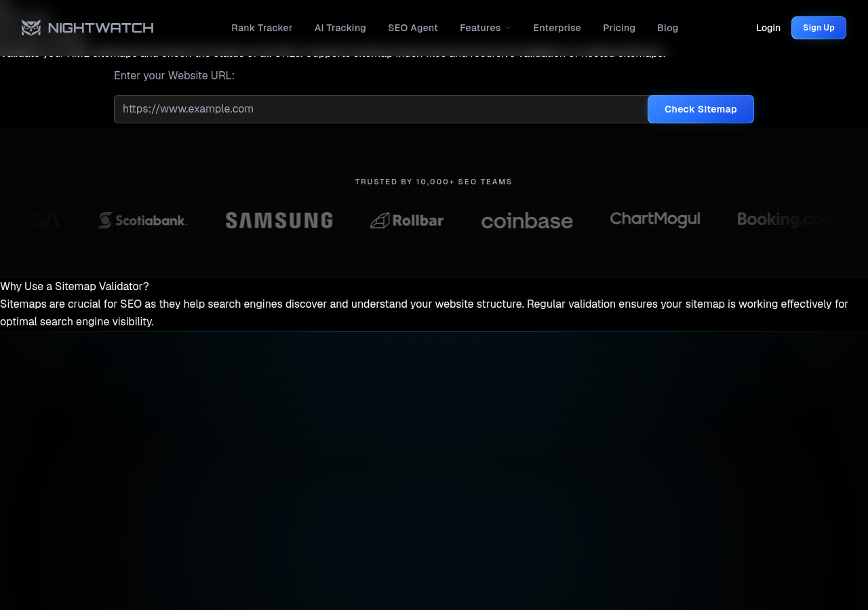Open the Rank Tracker page
This screenshot has height=610, width=868.
click(262, 28)
